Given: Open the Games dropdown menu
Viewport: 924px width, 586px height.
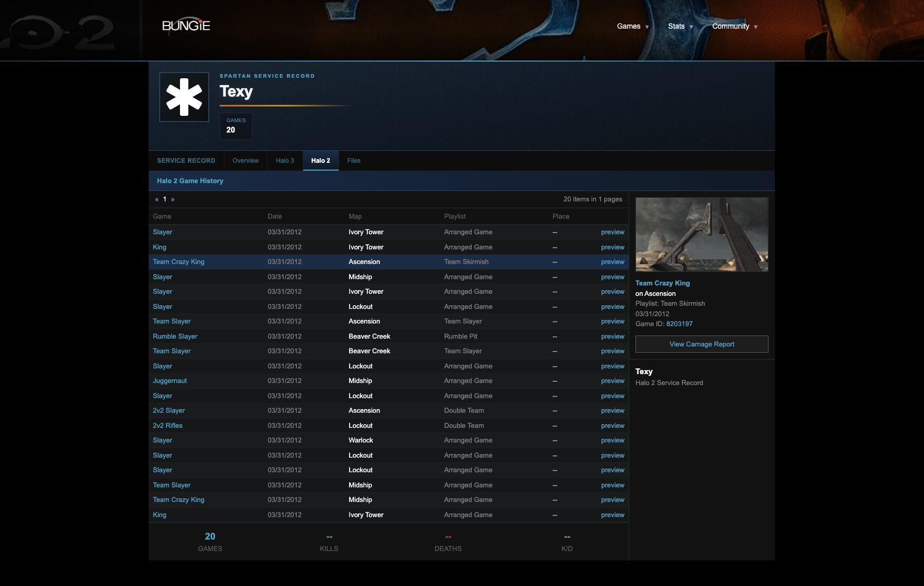Looking at the screenshot, I should click(x=632, y=26).
